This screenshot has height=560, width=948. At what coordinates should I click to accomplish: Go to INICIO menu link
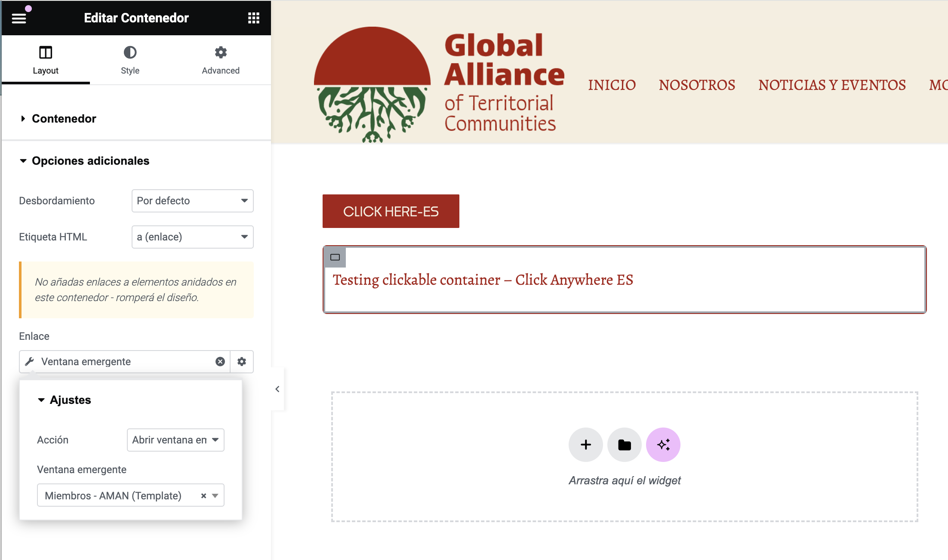point(612,85)
